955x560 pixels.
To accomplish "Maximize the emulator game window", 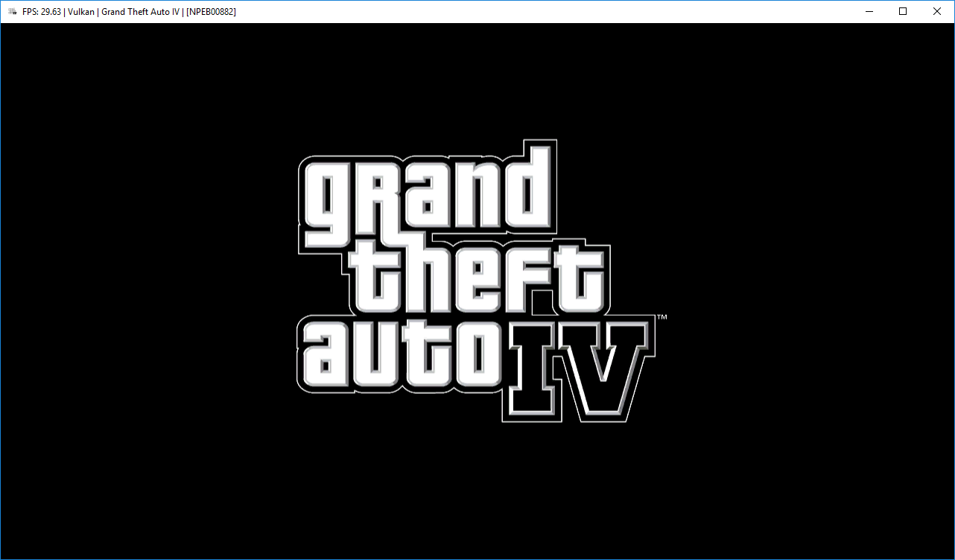I will tap(903, 11).
